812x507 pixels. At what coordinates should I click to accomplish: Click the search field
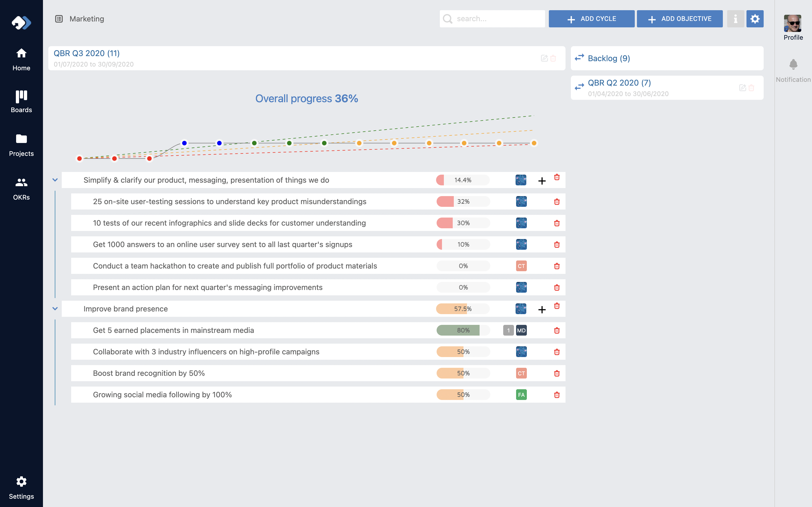[x=492, y=19]
